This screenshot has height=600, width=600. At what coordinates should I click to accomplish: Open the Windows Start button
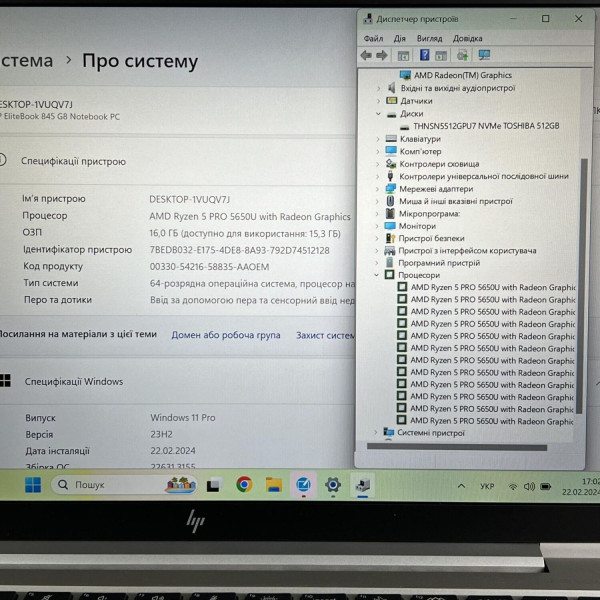(x=33, y=485)
